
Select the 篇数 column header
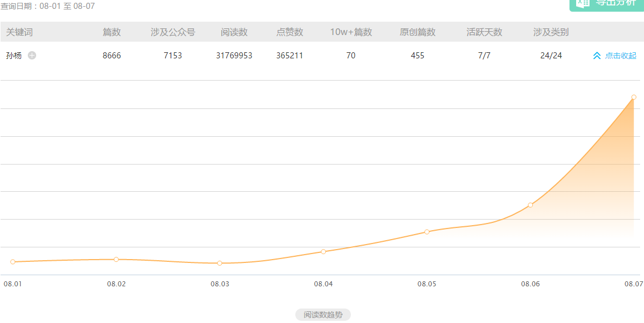(111, 32)
